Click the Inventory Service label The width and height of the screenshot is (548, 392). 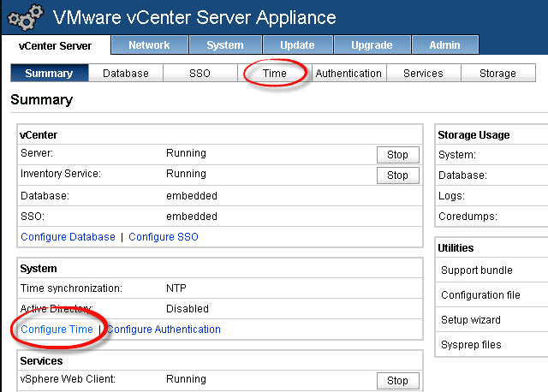pyautogui.click(x=61, y=174)
